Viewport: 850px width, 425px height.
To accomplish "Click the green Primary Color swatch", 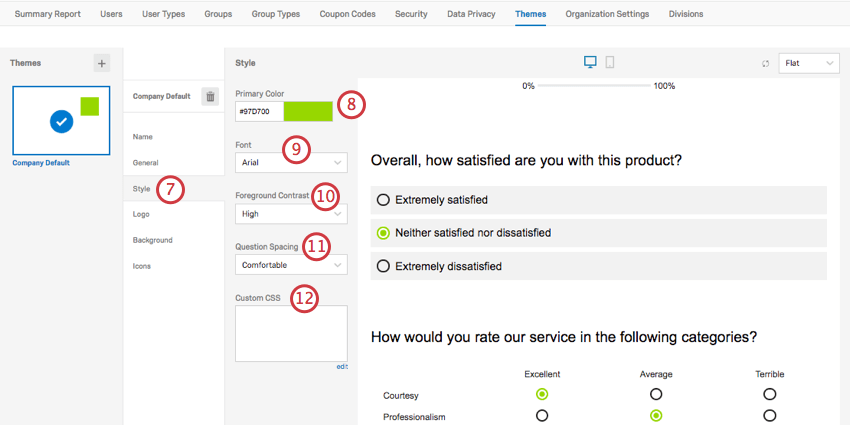I will [308, 111].
